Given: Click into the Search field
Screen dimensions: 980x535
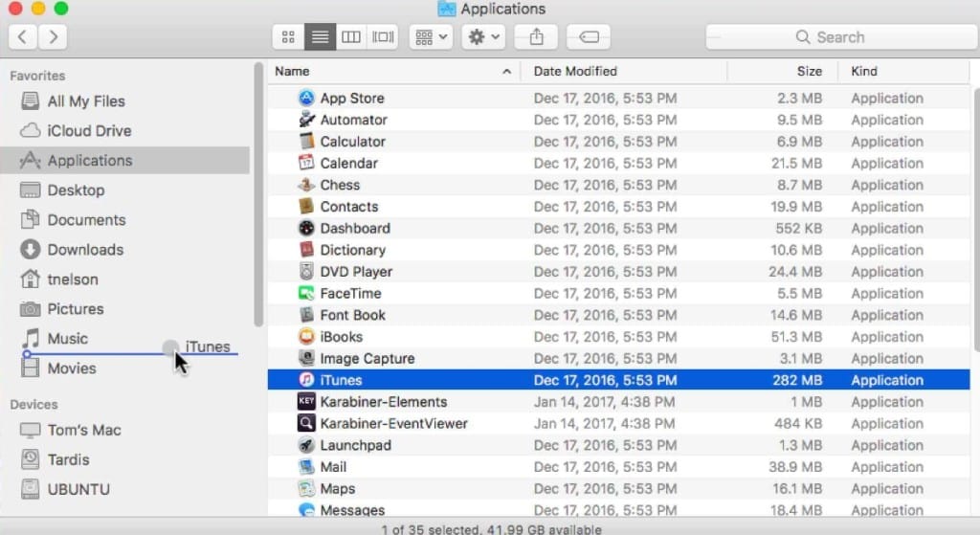Looking at the screenshot, I should point(840,37).
